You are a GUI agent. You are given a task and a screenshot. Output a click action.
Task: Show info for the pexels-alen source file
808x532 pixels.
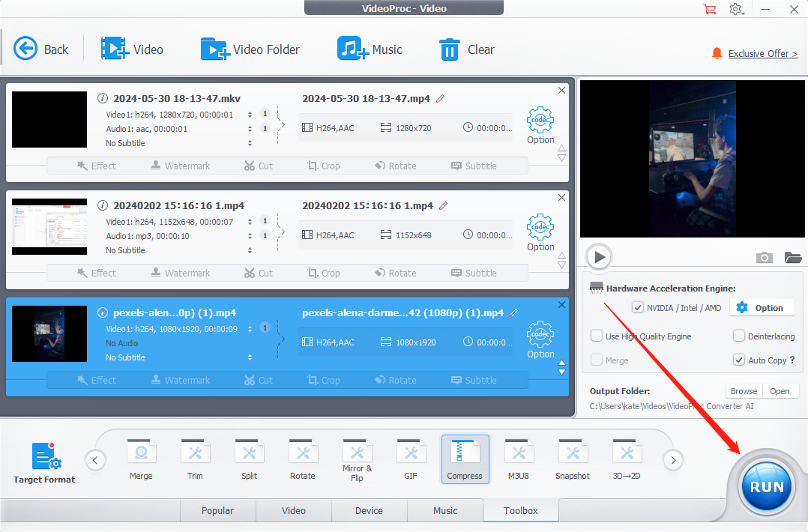click(103, 312)
